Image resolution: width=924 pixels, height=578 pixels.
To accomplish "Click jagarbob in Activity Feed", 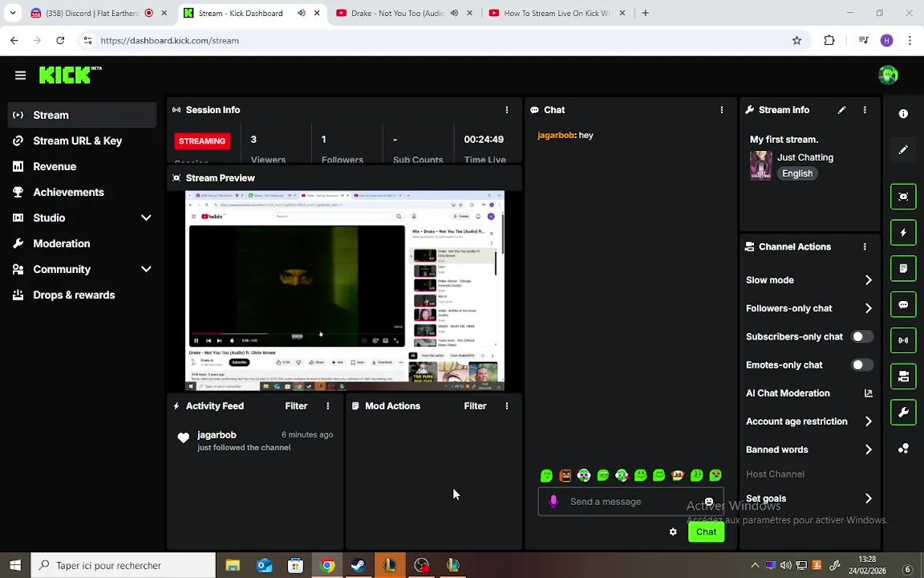I will click(x=217, y=434).
